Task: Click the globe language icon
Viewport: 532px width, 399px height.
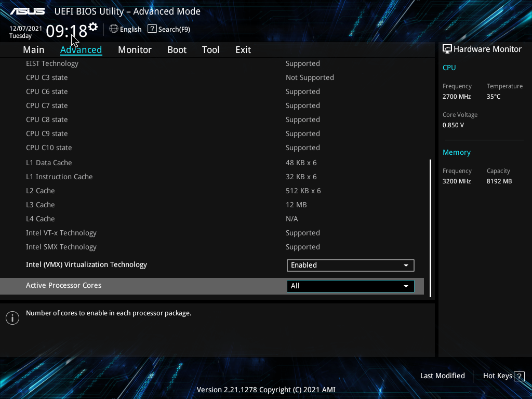Action: 114,29
